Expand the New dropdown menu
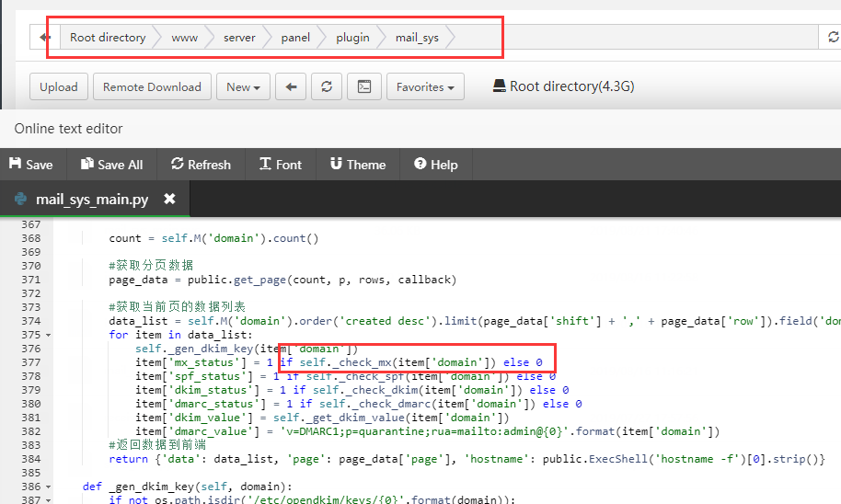The height and width of the screenshot is (504, 841). [x=243, y=87]
